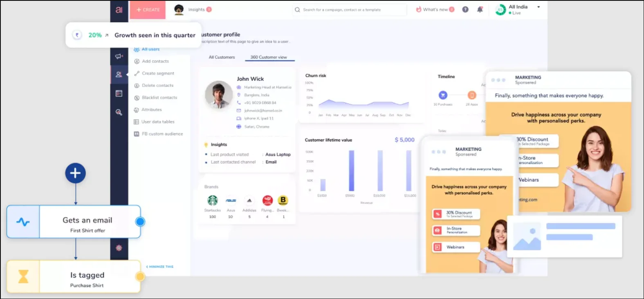
Task: Collapse submenu with MINIMIZE THIS
Action: click(x=160, y=267)
